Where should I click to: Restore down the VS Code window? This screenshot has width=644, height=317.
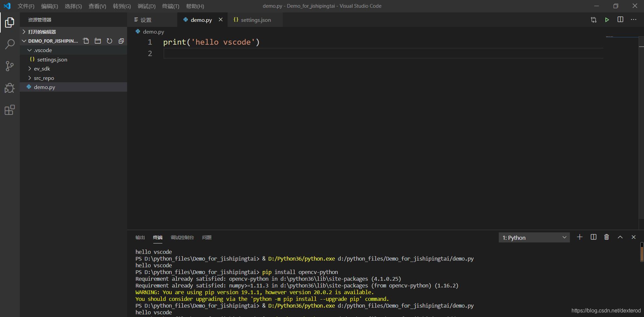click(616, 6)
